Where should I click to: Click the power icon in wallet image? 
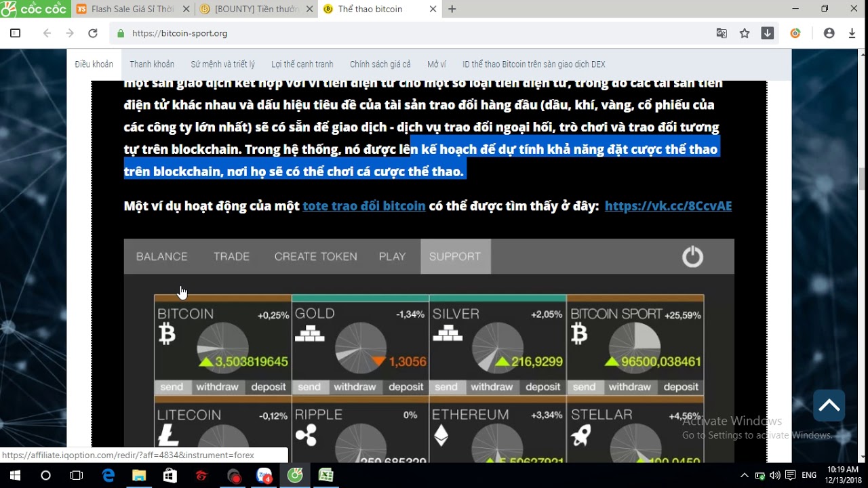tap(692, 257)
